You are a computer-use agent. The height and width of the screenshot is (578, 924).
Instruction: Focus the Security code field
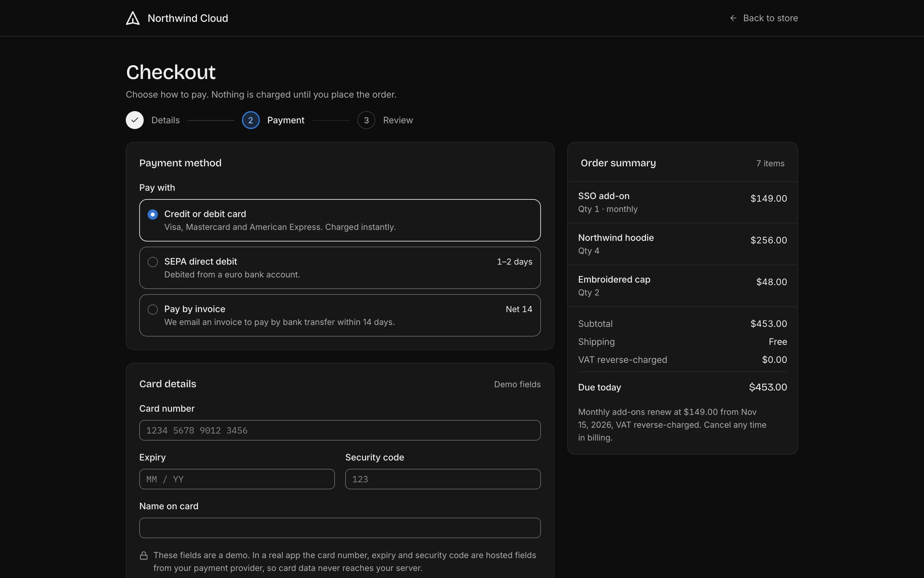point(443,479)
